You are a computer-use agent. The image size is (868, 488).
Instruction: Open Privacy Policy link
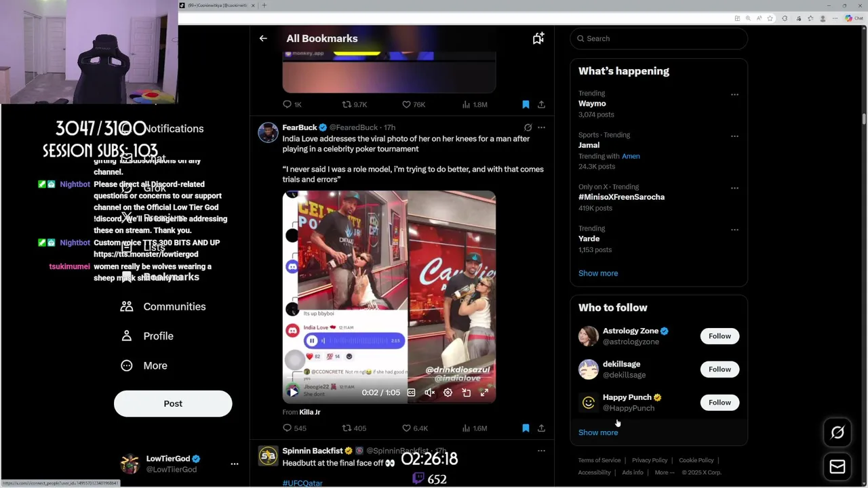click(650, 461)
